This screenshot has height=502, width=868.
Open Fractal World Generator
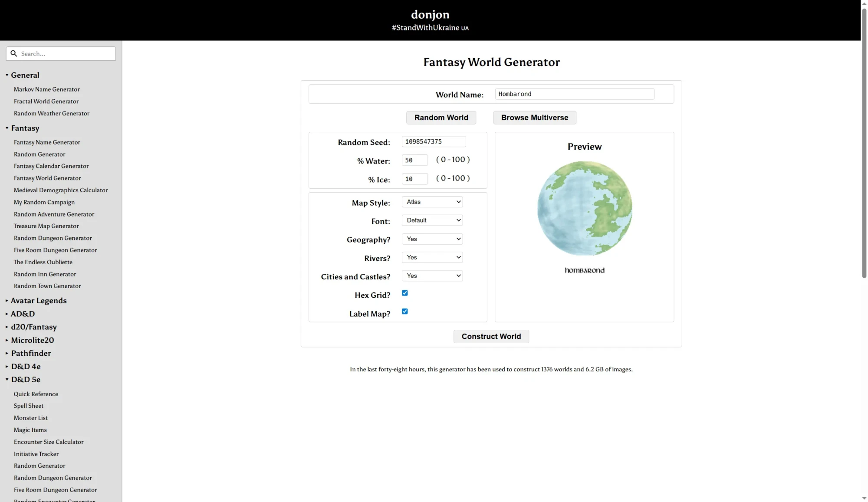[46, 102]
